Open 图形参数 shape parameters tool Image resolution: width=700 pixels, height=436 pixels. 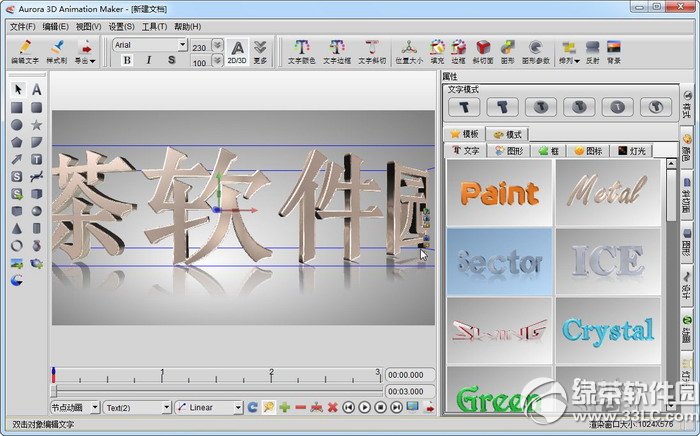tap(536, 52)
